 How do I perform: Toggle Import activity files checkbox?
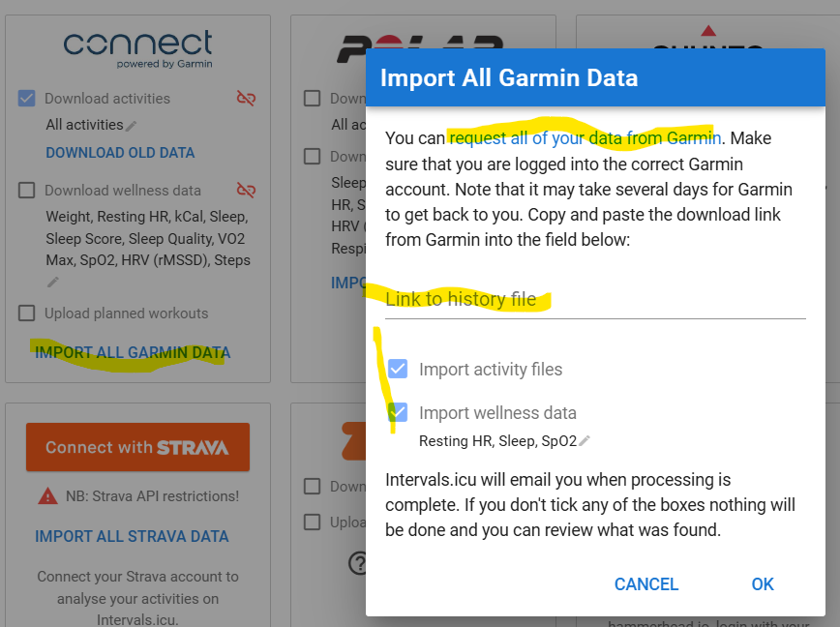[x=398, y=369]
